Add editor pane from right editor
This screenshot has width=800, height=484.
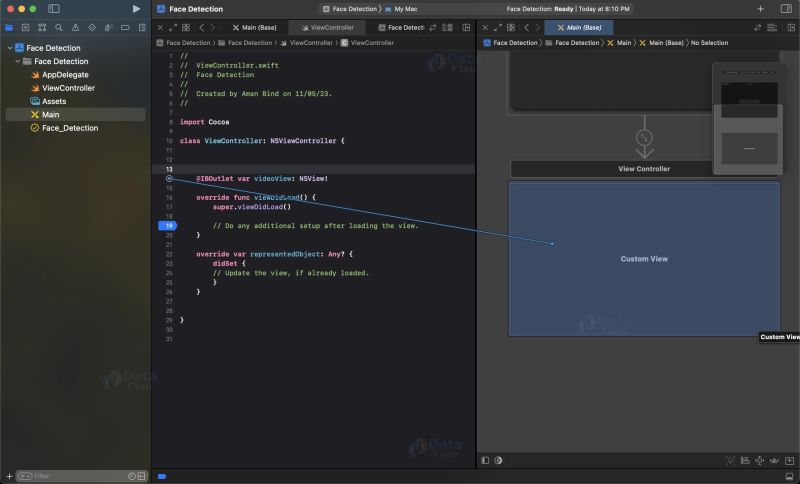(x=791, y=28)
